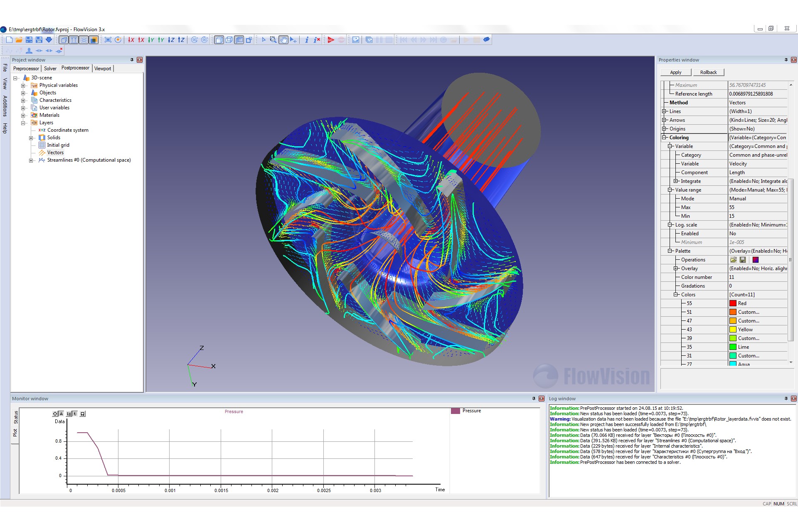The image size is (798, 532).
Task: Toggle pin on Project window
Action: pos(132,60)
